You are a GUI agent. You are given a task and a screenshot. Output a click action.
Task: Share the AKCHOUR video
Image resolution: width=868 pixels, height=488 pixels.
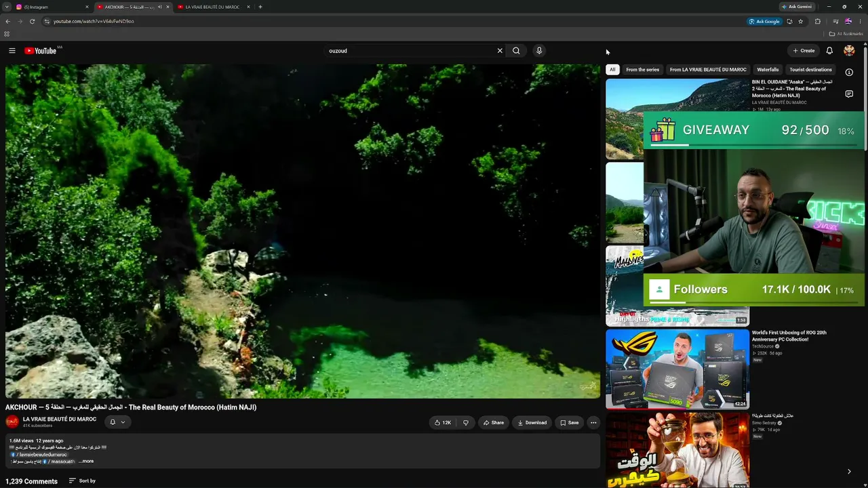pyautogui.click(x=494, y=422)
